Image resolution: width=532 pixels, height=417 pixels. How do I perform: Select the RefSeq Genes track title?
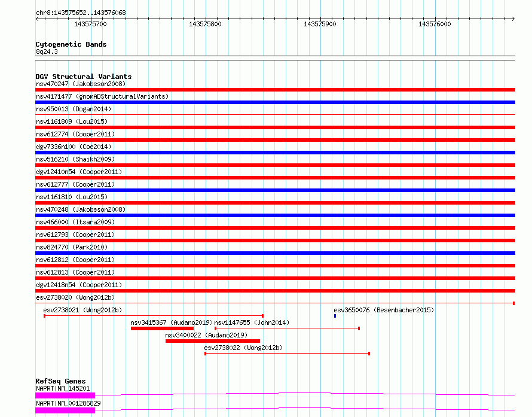(x=60, y=381)
